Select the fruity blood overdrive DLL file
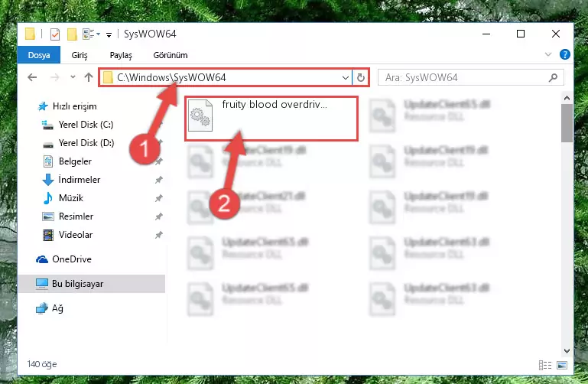588x384 pixels. coord(271,118)
